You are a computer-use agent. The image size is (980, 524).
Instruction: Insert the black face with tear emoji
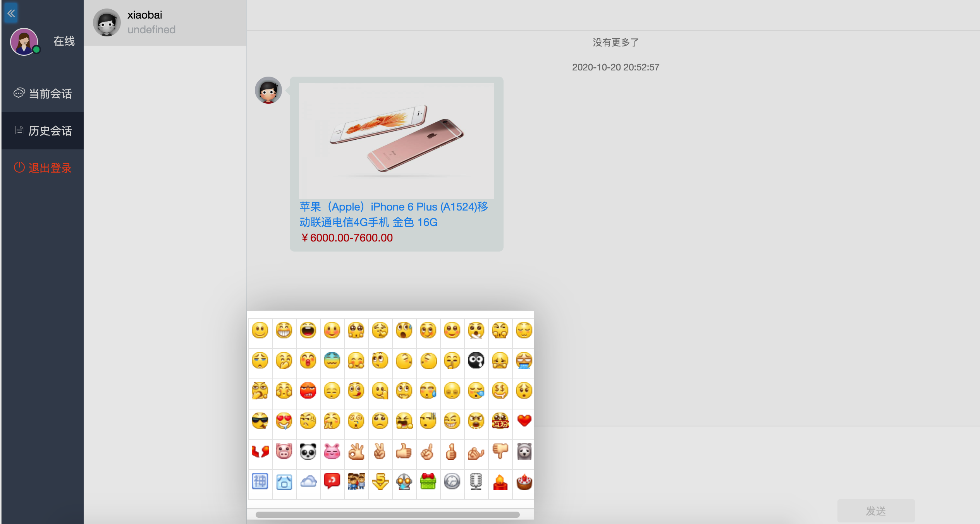click(476, 360)
